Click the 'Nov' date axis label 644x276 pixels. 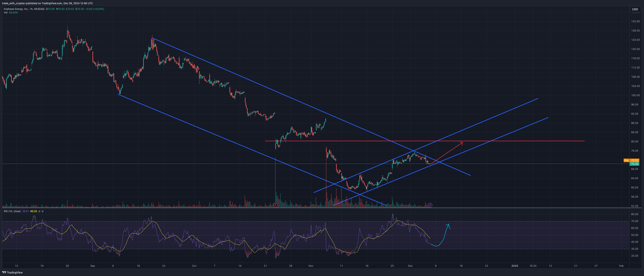pos(311,266)
